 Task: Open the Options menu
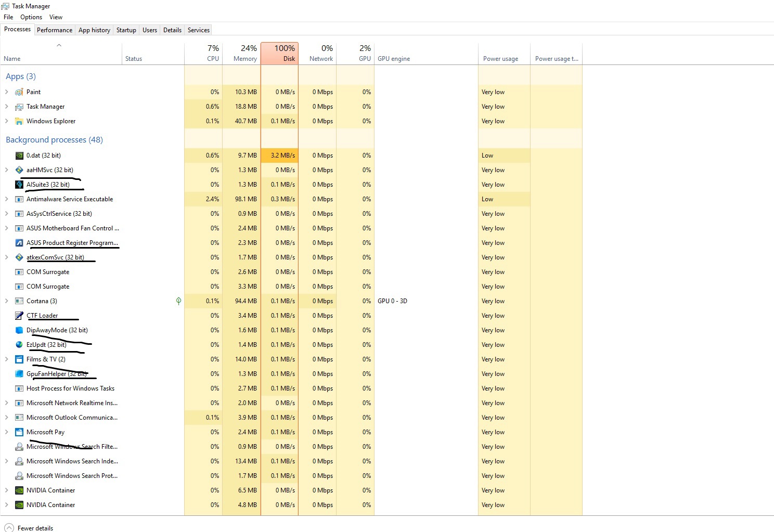[31, 17]
